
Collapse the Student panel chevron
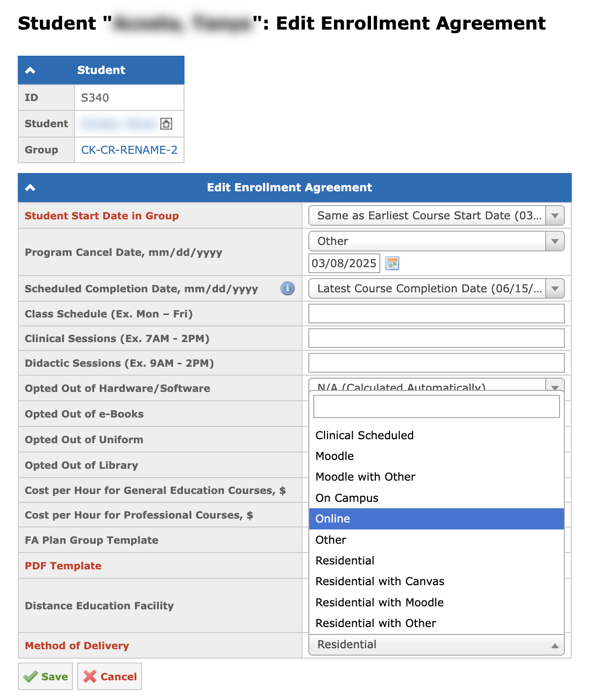tap(30, 70)
